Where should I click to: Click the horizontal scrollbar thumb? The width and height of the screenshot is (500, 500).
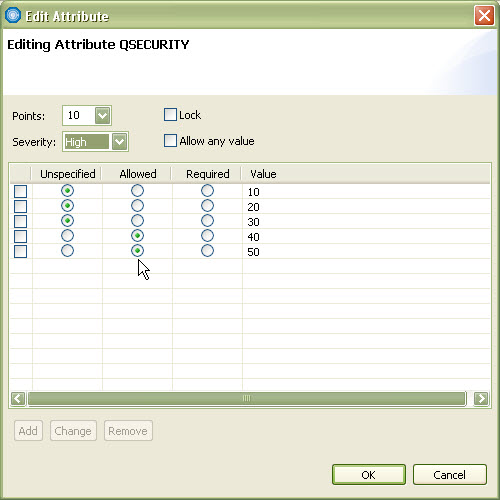(247, 398)
